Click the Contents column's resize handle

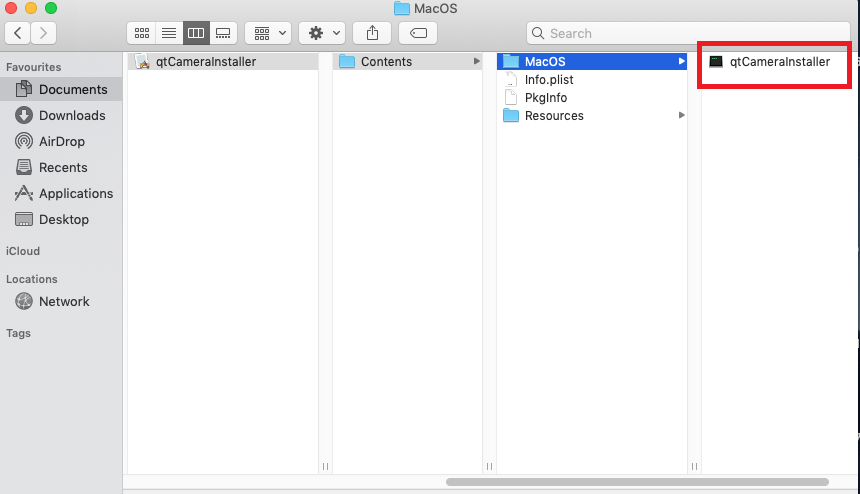[489, 466]
